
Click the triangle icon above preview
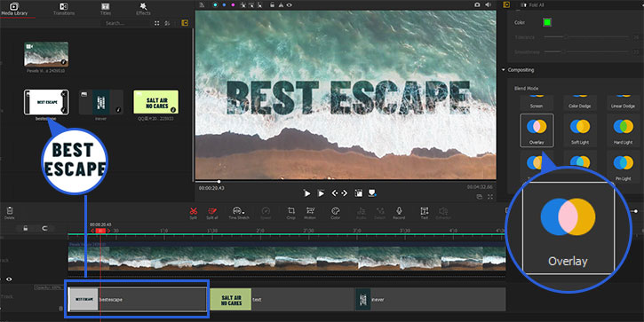click(281, 5)
